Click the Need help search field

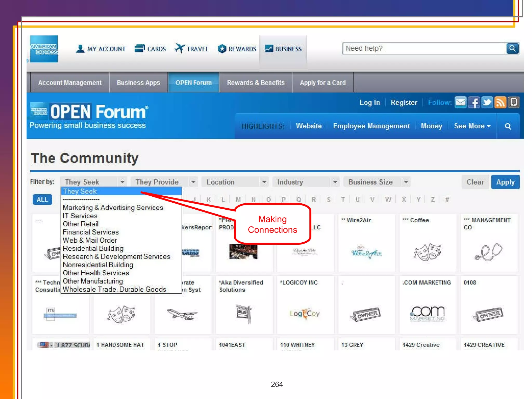coord(423,49)
